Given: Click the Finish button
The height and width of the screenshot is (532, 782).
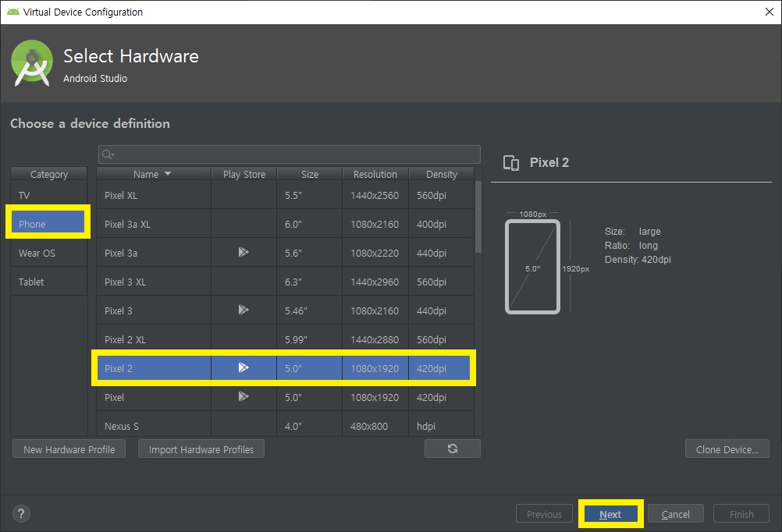Looking at the screenshot, I should pos(741,514).
